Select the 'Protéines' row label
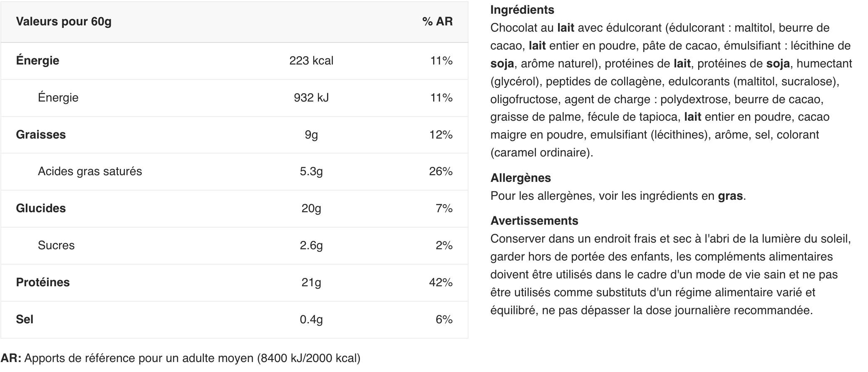Screen dimensions: 868x372 [x=43, y=283]
